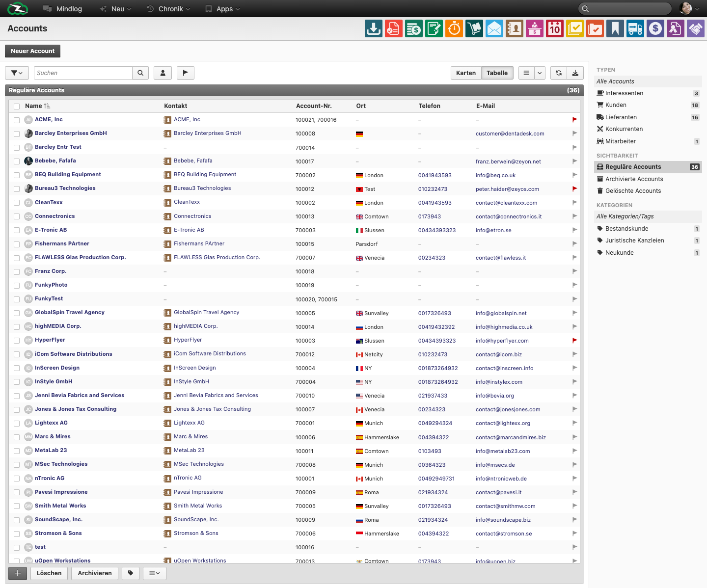
Task: Open the download inbox app icon
Action: coord(374,28)
